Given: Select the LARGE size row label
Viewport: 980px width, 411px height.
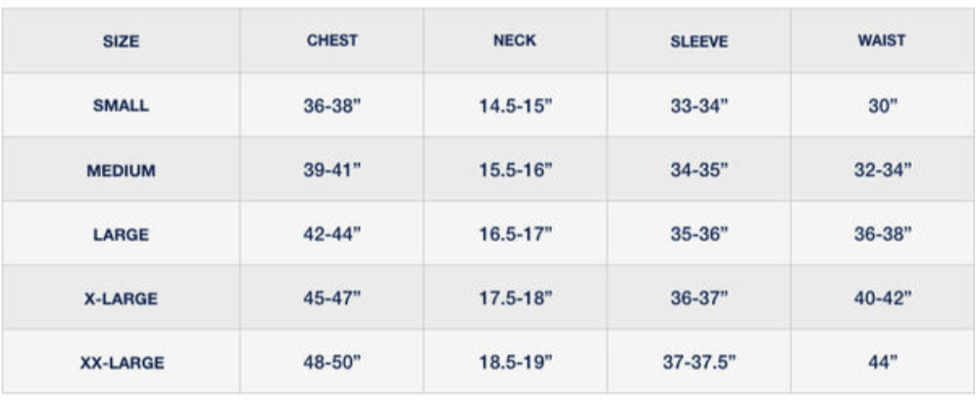Looking at the screenshot, I should (x=121, y=235).
